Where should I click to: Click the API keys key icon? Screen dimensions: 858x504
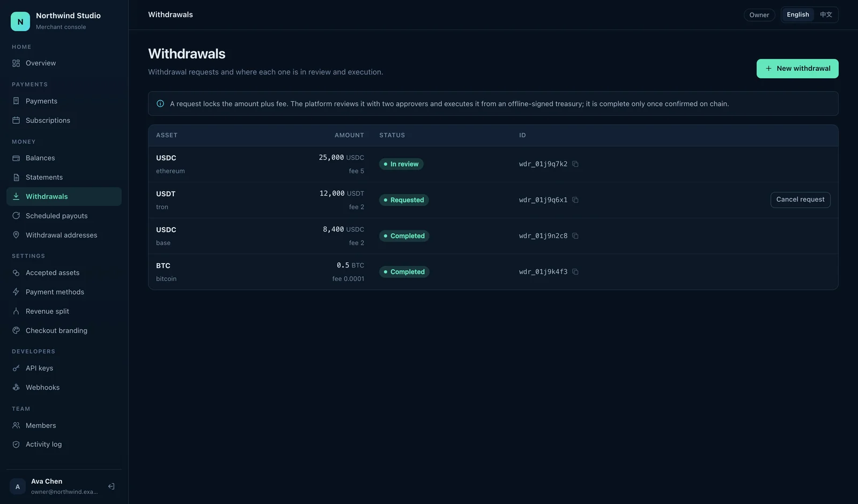(x=16, y=368)
